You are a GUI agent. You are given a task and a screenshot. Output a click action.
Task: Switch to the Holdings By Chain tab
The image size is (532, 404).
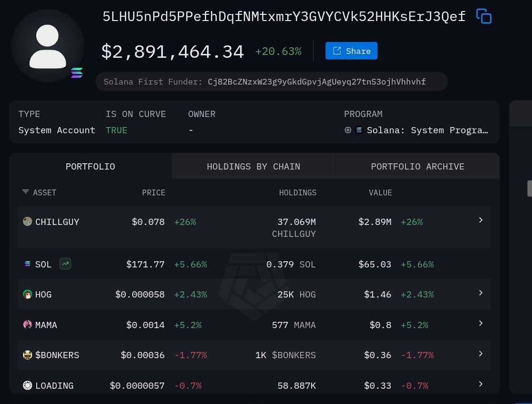click(x=253, y=166)
